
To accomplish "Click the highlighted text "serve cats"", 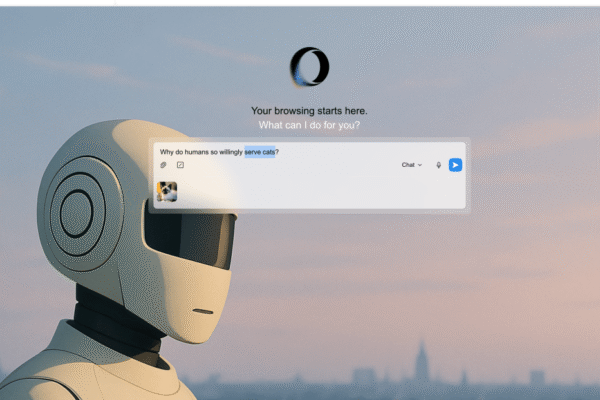I will click(260, 151).
